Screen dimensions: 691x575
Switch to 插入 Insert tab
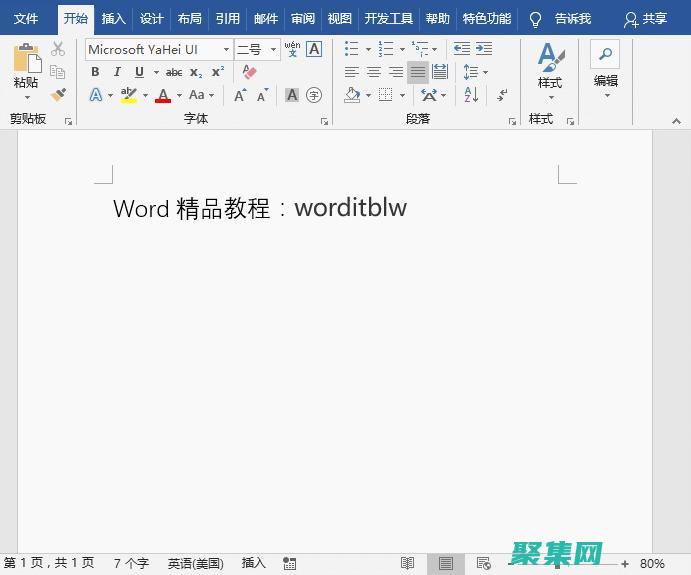[x=114, y=19]
